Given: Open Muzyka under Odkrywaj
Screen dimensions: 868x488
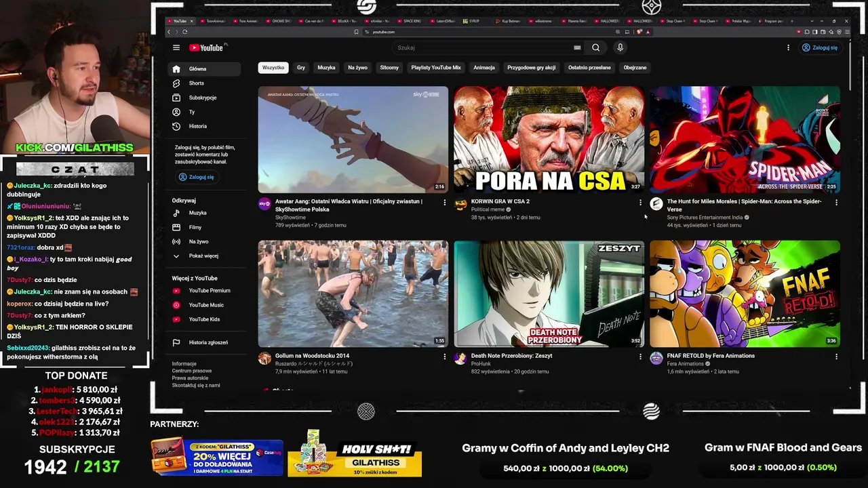Looking at the screenshot, I should point(204,213).
